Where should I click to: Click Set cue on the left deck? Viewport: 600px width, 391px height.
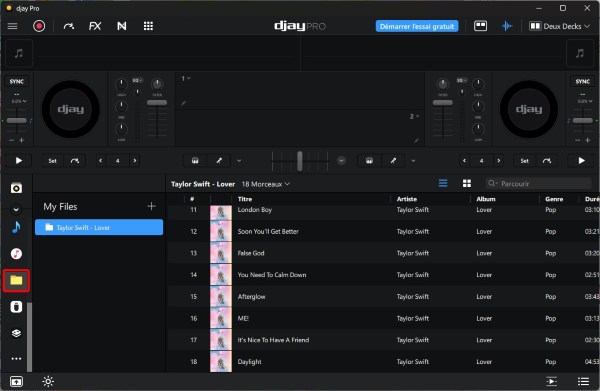click(x=52, y=161)
